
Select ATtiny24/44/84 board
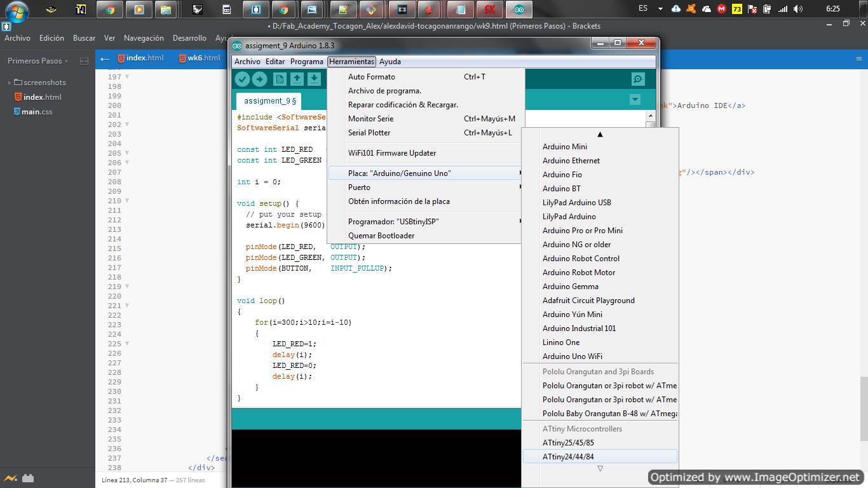[x=600, y=457]
